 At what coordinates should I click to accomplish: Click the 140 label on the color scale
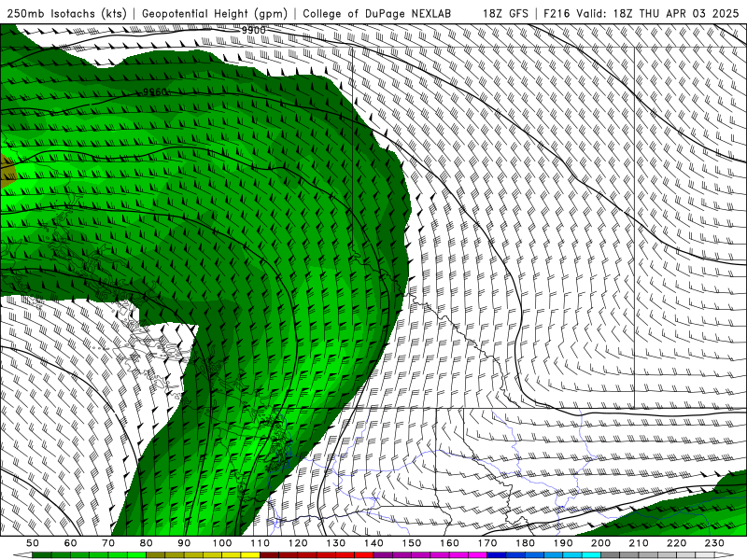(x=373, y=543)
